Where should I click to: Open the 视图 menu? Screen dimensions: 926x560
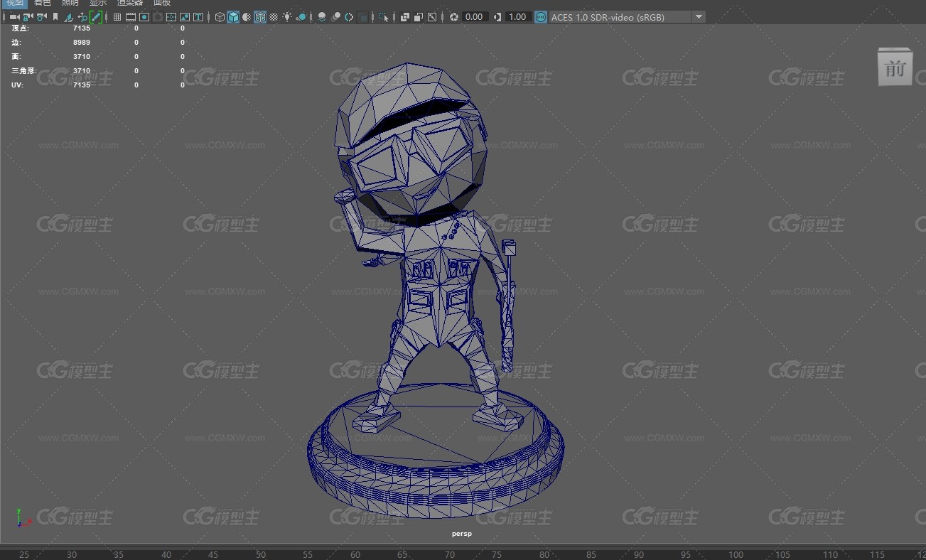tap(15, 3)
